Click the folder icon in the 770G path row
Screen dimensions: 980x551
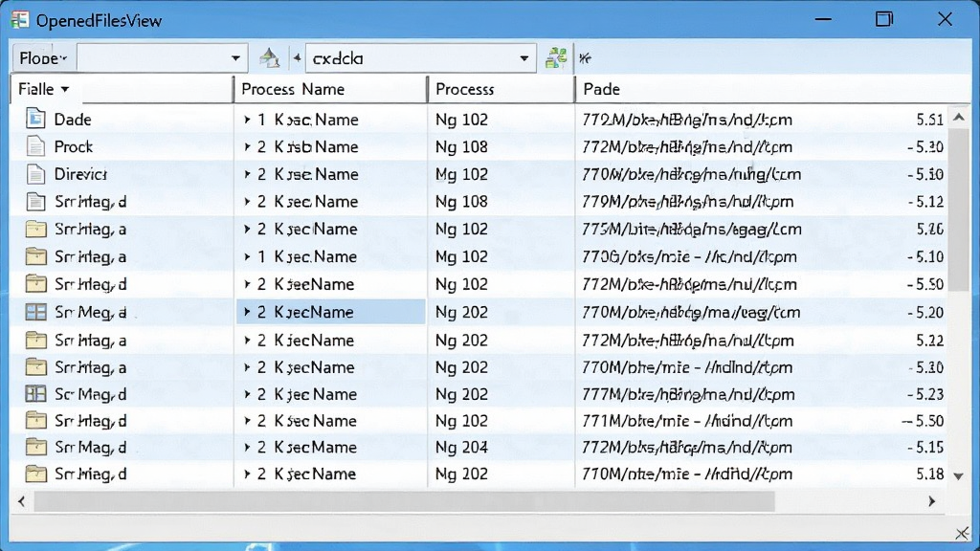coord(35,256)
